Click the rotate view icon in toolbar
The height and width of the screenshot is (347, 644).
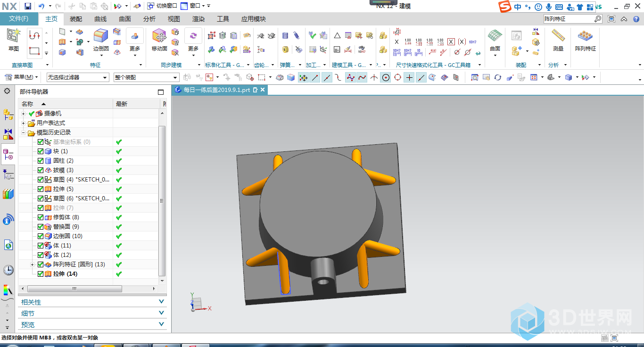tap(497, 77)
